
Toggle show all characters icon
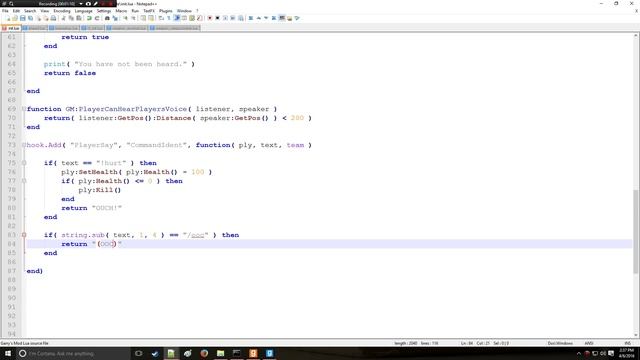coord(169,18)
